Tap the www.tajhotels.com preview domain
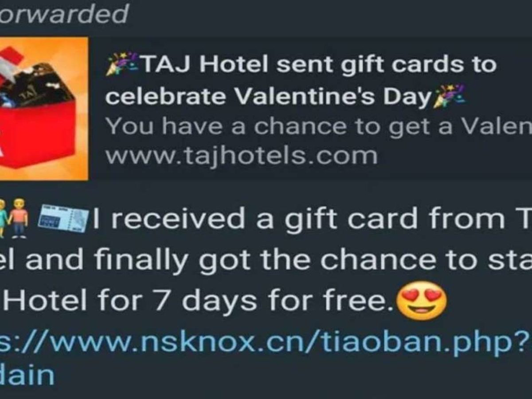 (x=241, y=156)
